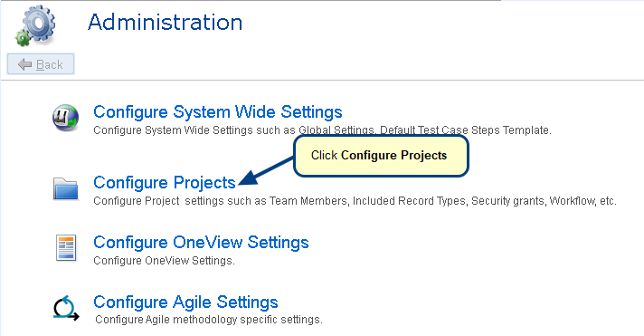This screenshot has height=336, width=644.
Task: Click the left arrow icon inside Back button
Action: click(x=25, y=64)
